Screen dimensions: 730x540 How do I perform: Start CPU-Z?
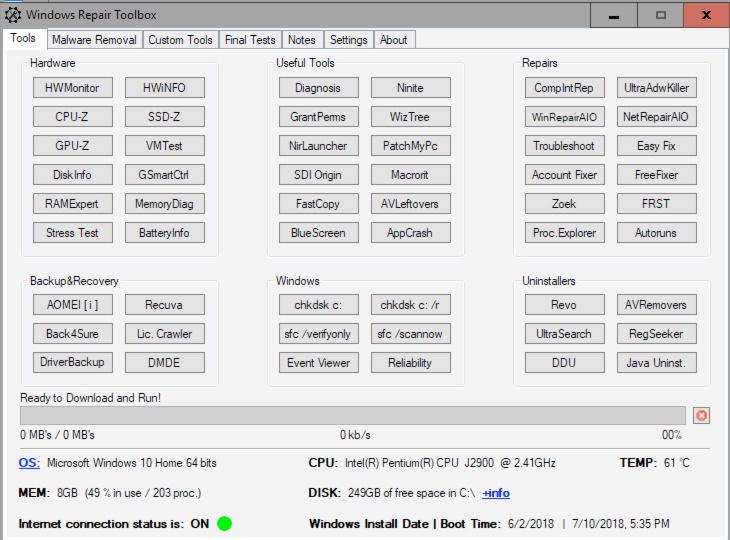pyautogui.click(x=73, y=116)
